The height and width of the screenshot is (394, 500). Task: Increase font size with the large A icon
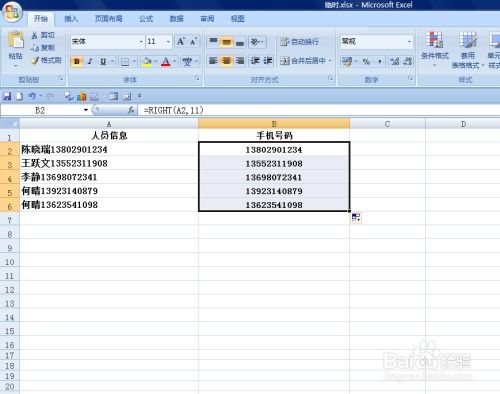click(181, 42)
